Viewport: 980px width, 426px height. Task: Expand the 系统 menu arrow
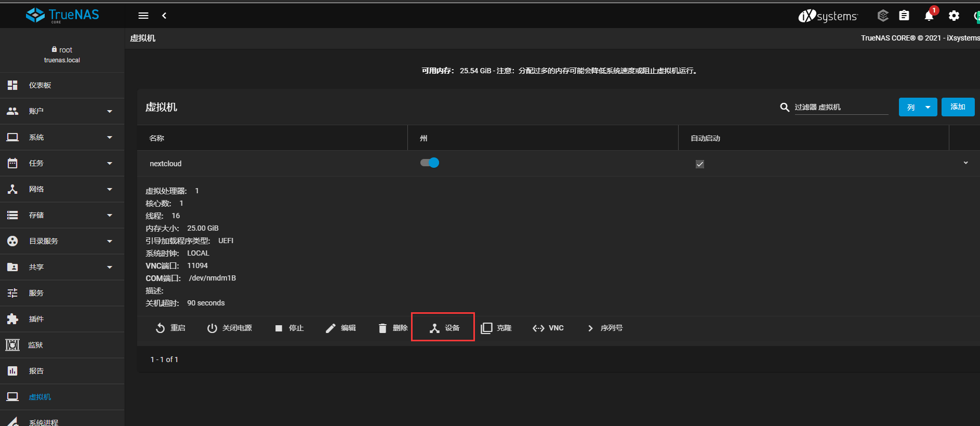(x=110, y=137)
